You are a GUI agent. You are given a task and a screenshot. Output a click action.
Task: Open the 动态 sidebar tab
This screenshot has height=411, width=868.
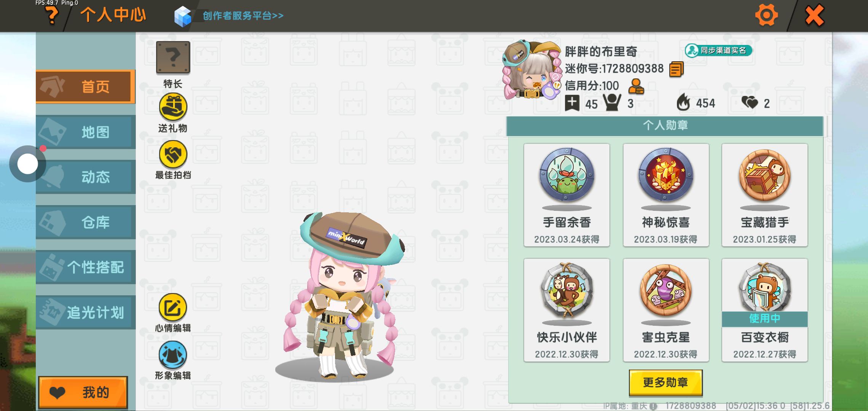click(x=86, y=177)
